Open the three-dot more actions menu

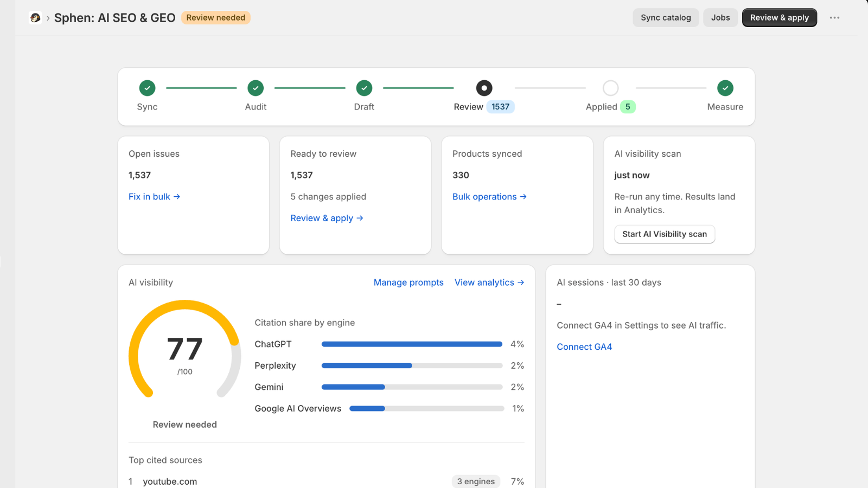pyautogui.click(x=834, y=18)
